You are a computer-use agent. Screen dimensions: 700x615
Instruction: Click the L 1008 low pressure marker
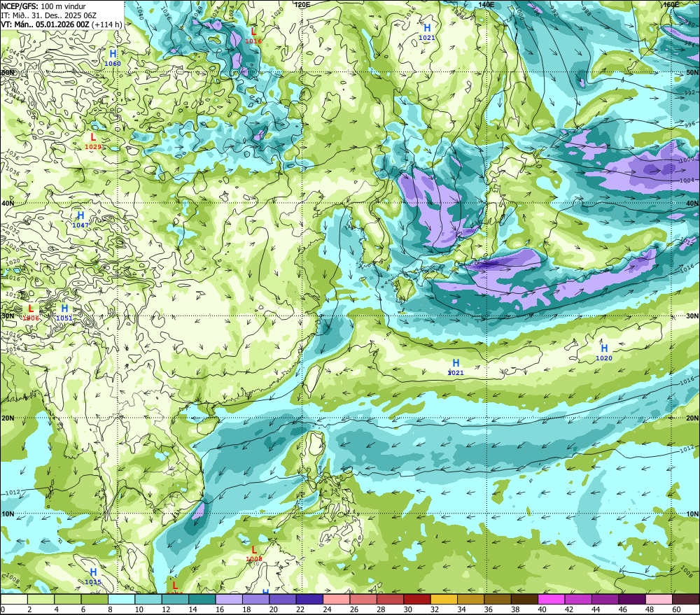pos(254,553)
